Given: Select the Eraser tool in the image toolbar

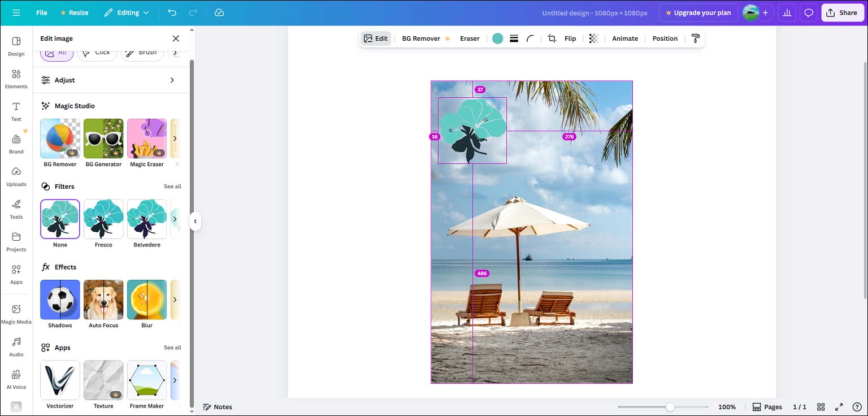Looking at the screenshot, I should [x=469, y=38].
